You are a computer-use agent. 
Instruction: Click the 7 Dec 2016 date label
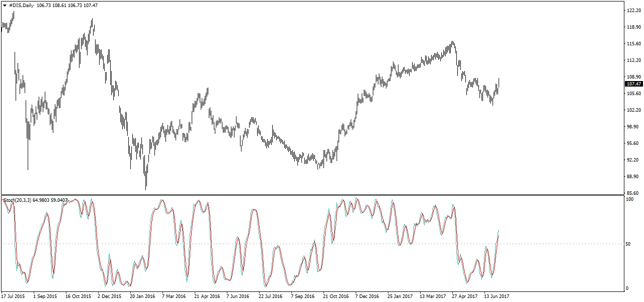point(367,296)
